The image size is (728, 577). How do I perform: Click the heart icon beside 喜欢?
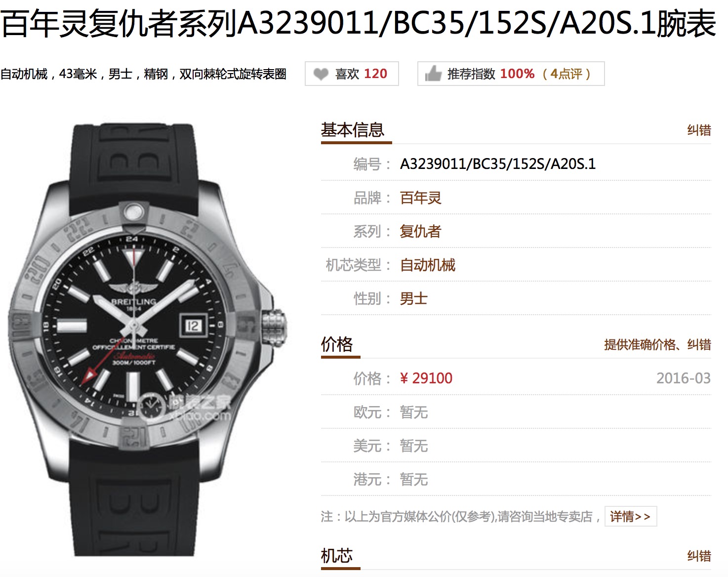click(x=321, y=74)
